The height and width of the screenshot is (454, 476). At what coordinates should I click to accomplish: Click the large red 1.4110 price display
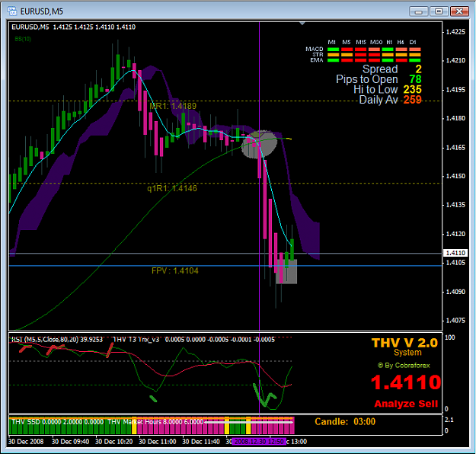[x=406, y=382]
